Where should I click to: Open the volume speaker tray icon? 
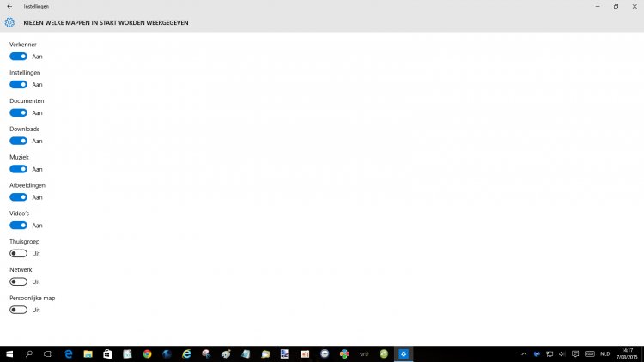tap(562, 353)
